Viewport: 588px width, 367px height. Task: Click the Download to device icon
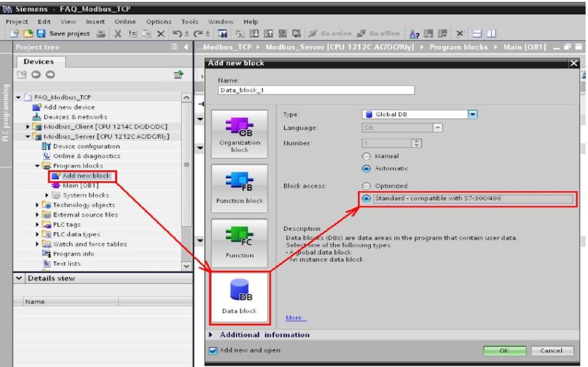pos(254,34)
